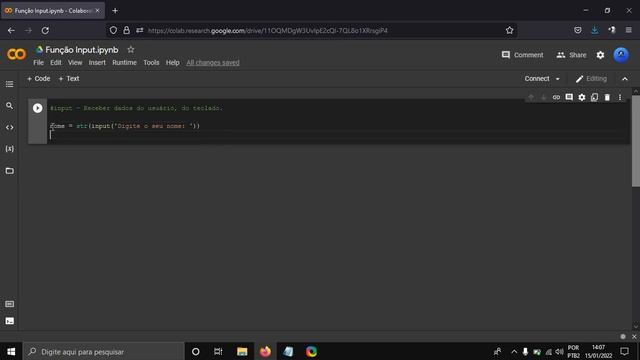This screenshot has width=640, height=360.
Task: Open the Edit menu
Action: pyautogui.click(x=56, y=62)
